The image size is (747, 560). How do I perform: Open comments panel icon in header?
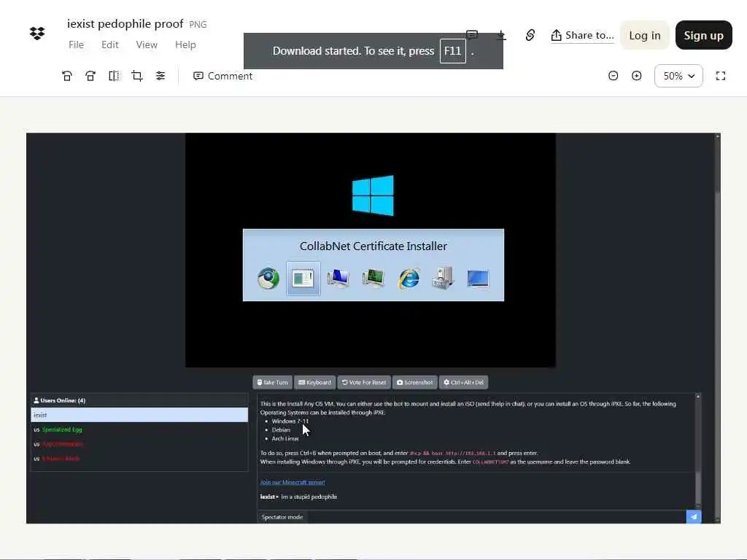(x=472, y=35)
